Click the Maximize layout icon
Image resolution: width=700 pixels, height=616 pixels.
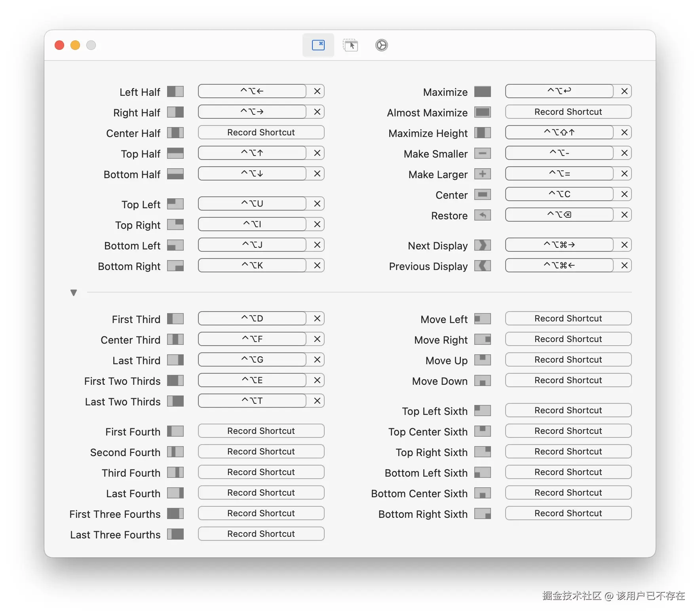483,91
